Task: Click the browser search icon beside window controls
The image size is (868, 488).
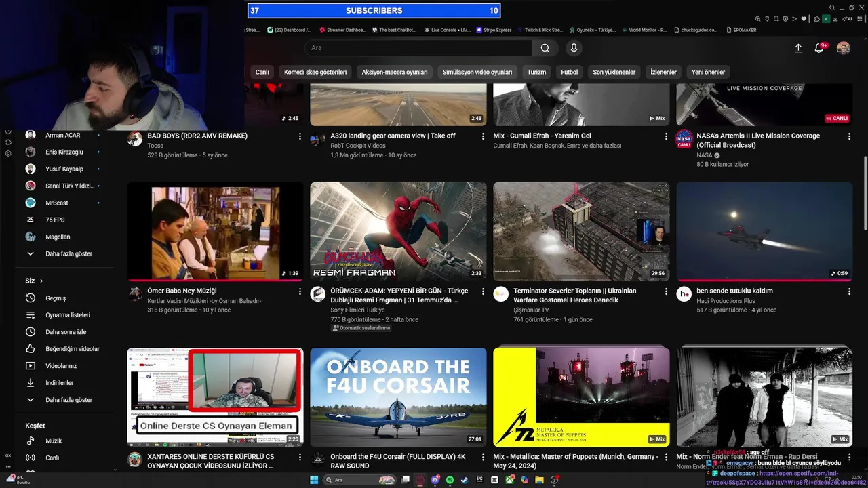Action: 832,8
